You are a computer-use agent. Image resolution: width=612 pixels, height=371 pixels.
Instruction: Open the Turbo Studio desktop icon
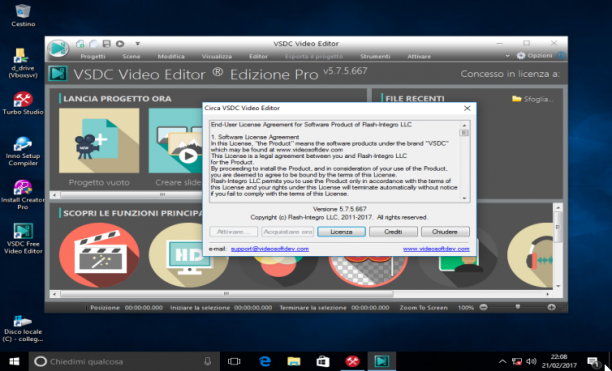click(23, 103)
